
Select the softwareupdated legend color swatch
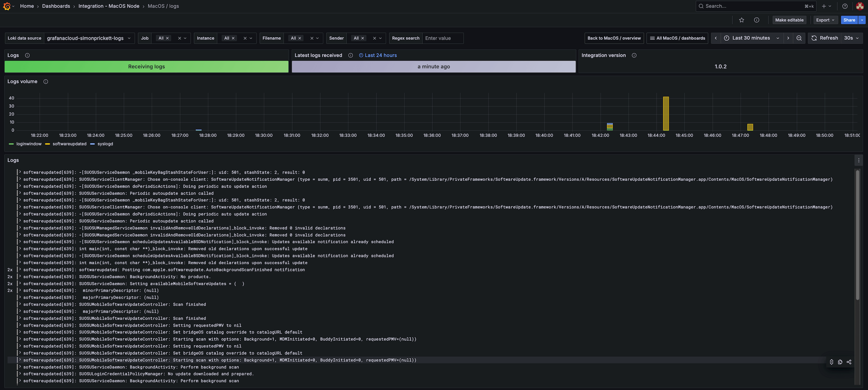click(x=47, y=144)
